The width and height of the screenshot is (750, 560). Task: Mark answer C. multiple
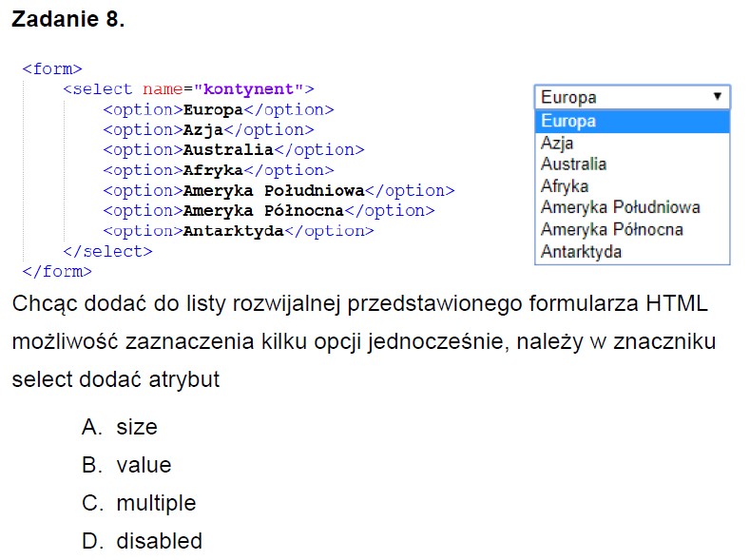tap(155, 503)
